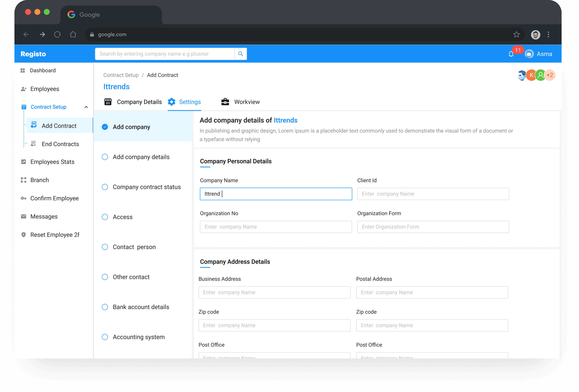Open notifications bell with 11 badge
The width and height of the screenshot is (579, 392).
pyautogui.click(x=511, y=54)
